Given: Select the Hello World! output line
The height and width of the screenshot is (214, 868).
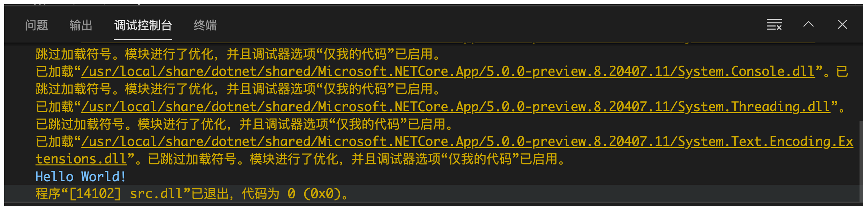Looking at the screenshot, I should pos(81,176).
